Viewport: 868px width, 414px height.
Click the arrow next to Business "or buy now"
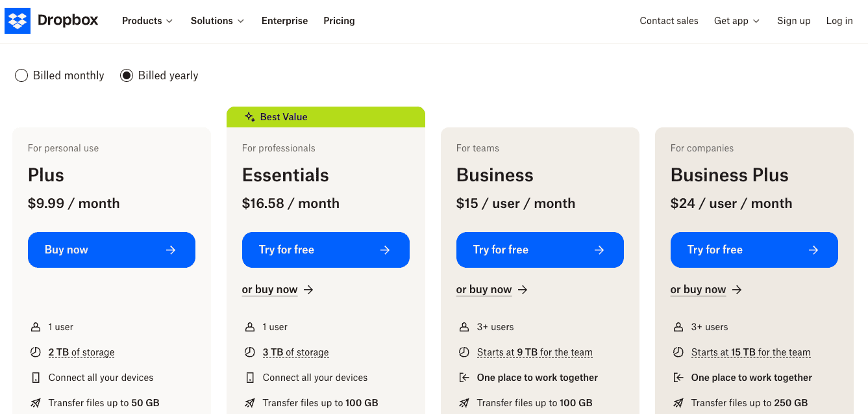tap(522, 289)
